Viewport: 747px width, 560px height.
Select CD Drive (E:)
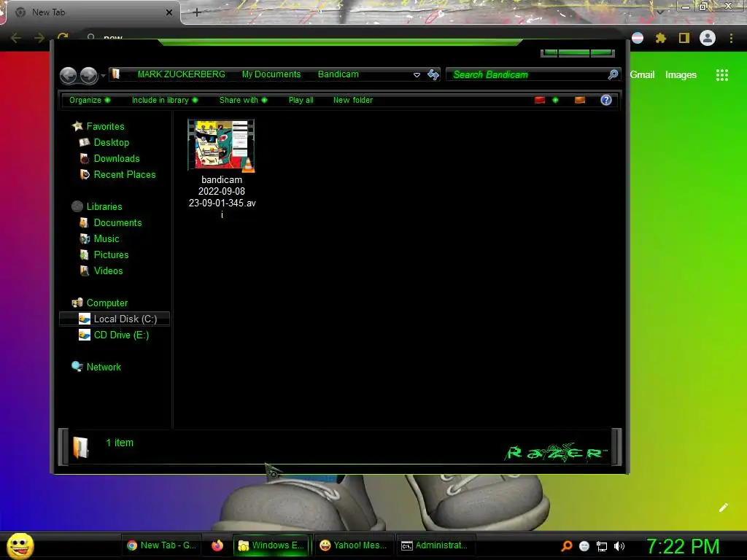tap(121, 335)
